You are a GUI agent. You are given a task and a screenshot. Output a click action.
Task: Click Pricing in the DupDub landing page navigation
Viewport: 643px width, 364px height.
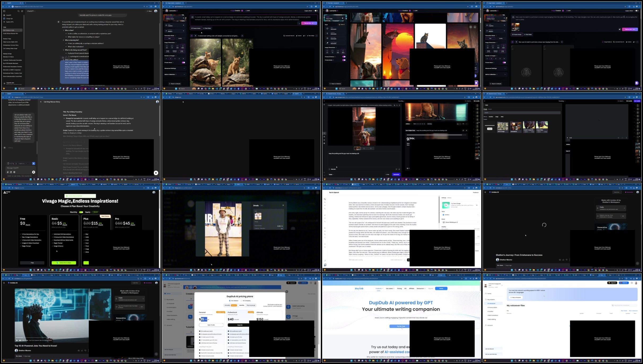(399, 288)
